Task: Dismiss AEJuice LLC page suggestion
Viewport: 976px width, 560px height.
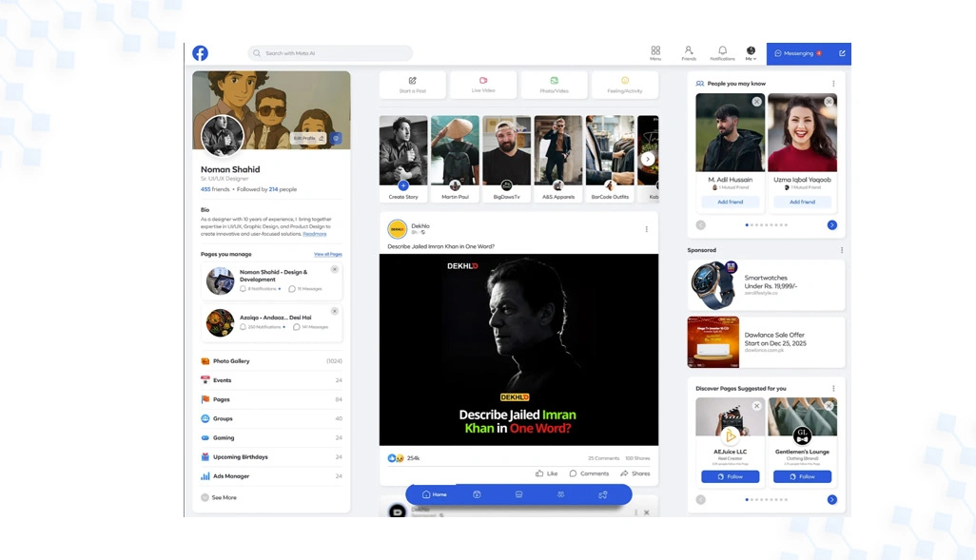Action: [756, 406]
